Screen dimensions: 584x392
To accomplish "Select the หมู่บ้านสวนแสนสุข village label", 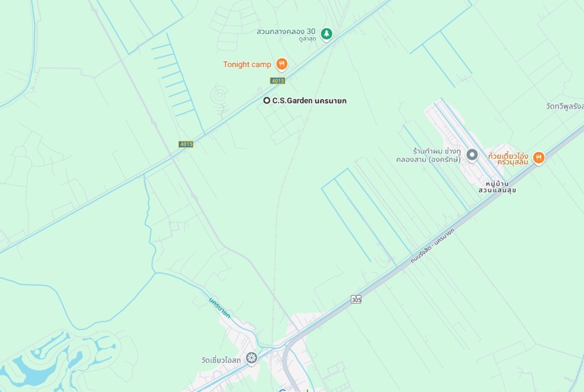I will pyautogui.click(x=497, y=187).
